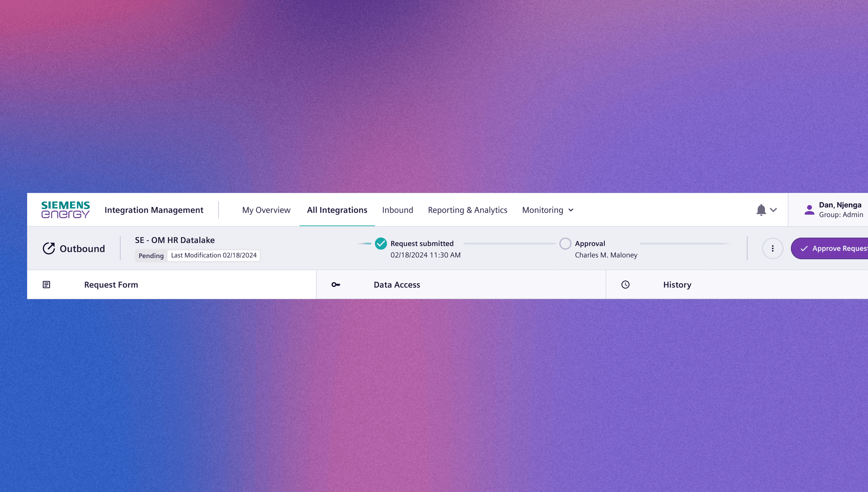Viewport: 868px width, 492px height.
Task: Expand the notifications chevron arrow
Action: point(773,210)
